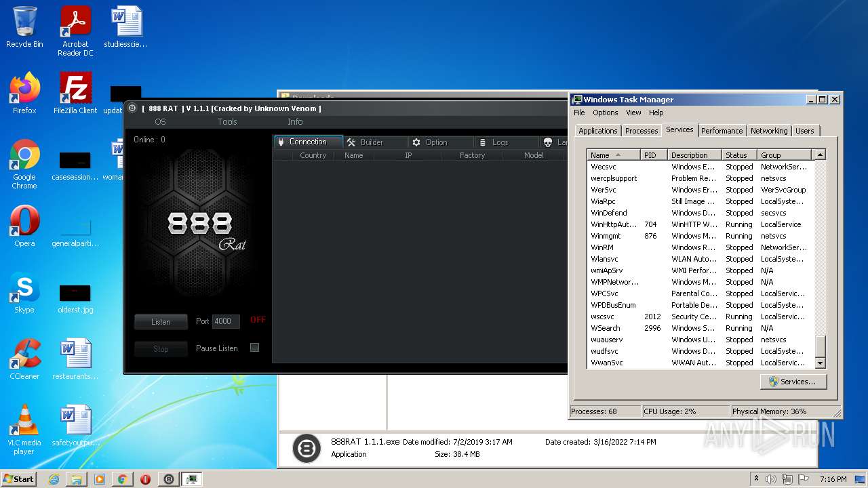This screenshot has height=488, width=868.
Task: Sort connections by Country column
Action: click(x=313, y=155)
